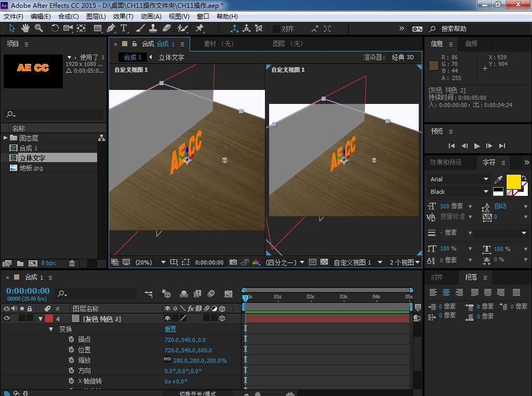The width and height of the screenshot is (532, 396).
Task: Pick font color with eyedropper icon
Action: click(498, 179)
